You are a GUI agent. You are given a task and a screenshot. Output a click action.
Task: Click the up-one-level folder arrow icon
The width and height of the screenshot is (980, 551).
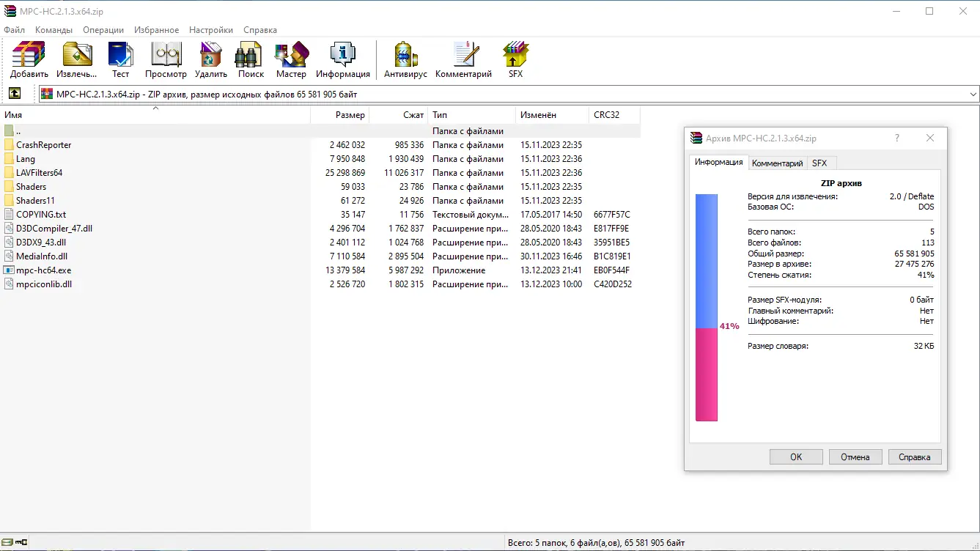pyautogui.click(x=15, y=94)
